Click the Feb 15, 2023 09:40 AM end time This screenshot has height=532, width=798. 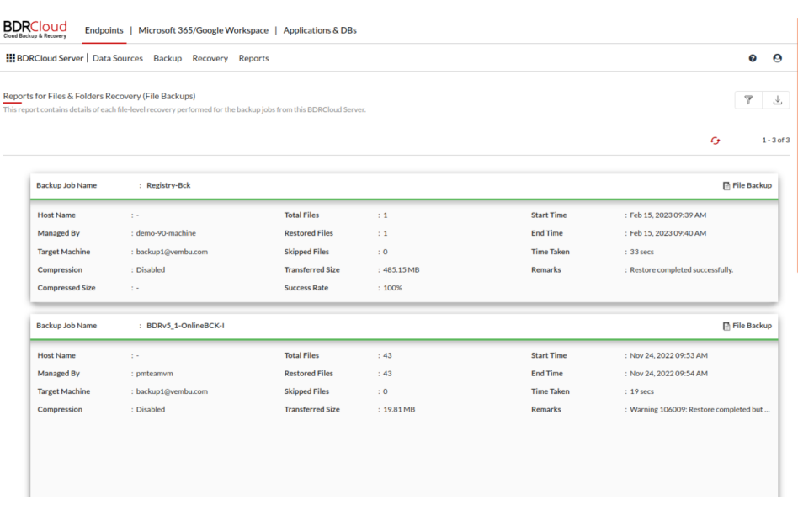click(668, 233)
